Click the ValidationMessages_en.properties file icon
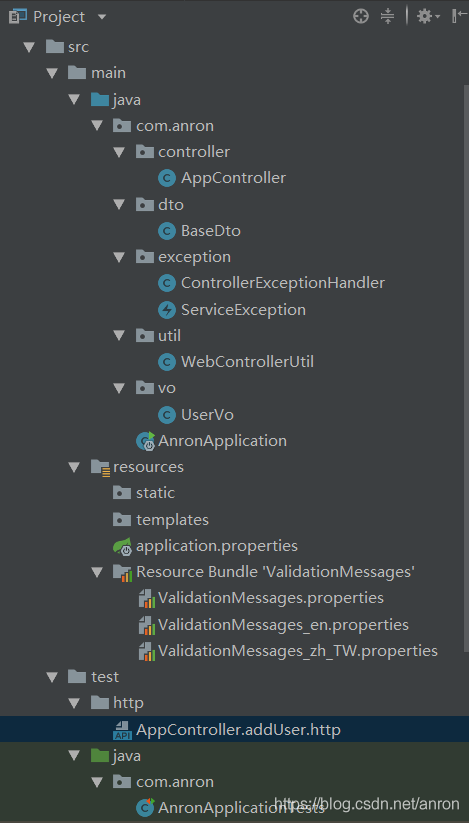Viewport: 469px width, 823px height. pyautogui.click(x=145, y=625)
